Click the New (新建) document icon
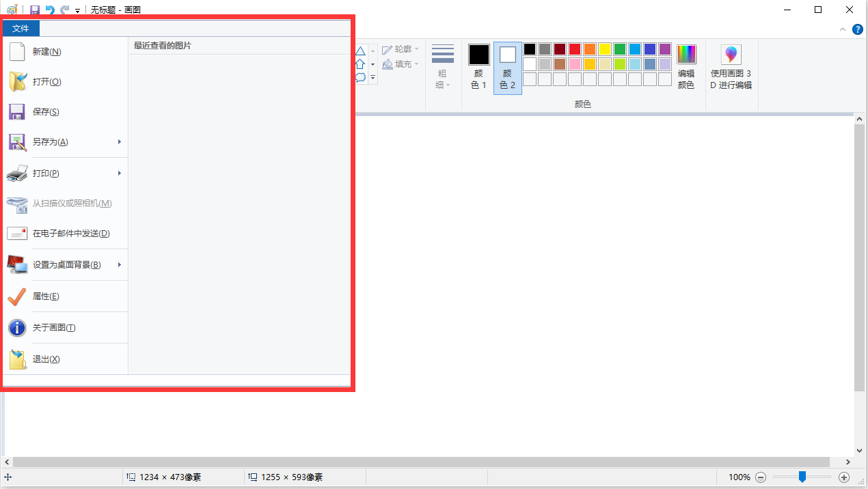 point(17,52)
